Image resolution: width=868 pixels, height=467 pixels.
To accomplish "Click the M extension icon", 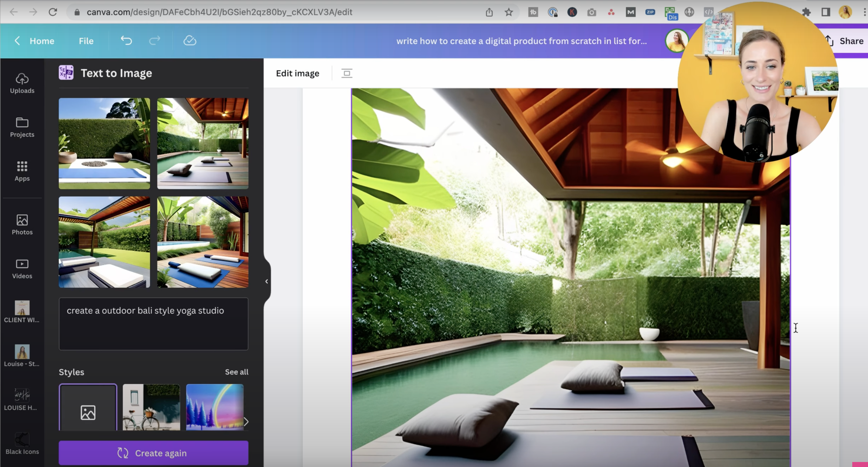I will point(631,12).
